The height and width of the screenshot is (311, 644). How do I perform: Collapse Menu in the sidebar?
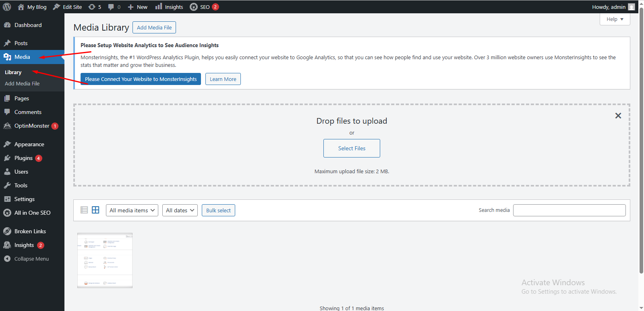[x=31, y=259]
